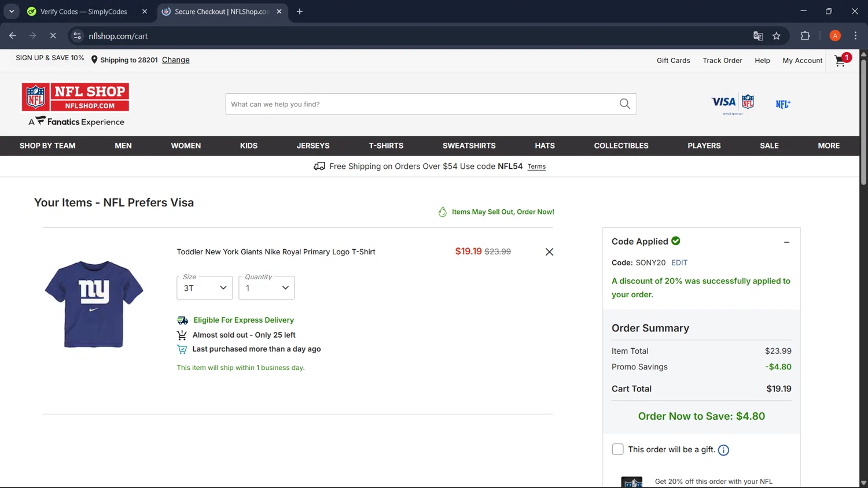This screenshot has width=868, height=488.
Task: Close the Verify Codes SimplyCodes tab
Action: 145,12
